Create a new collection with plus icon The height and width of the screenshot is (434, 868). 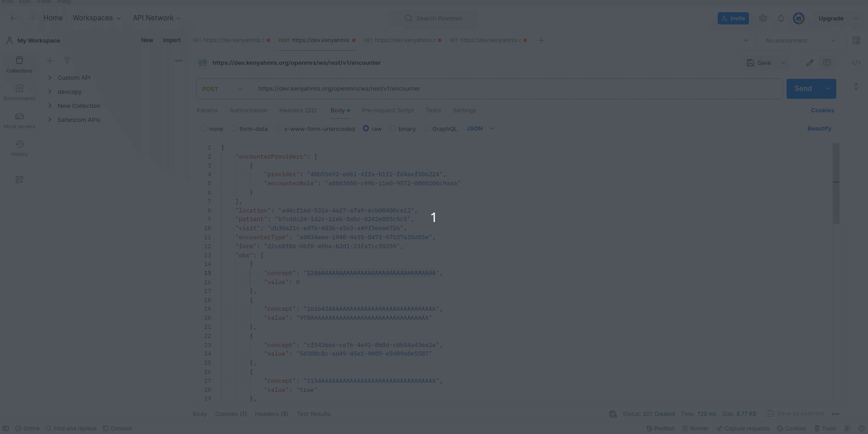click(x=50, y=61)
